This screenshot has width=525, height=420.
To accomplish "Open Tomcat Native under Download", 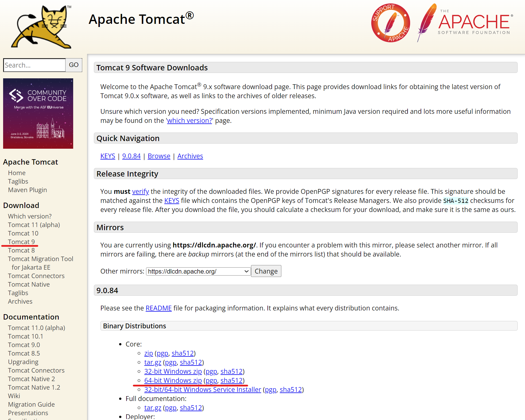I will click(29, 284).
